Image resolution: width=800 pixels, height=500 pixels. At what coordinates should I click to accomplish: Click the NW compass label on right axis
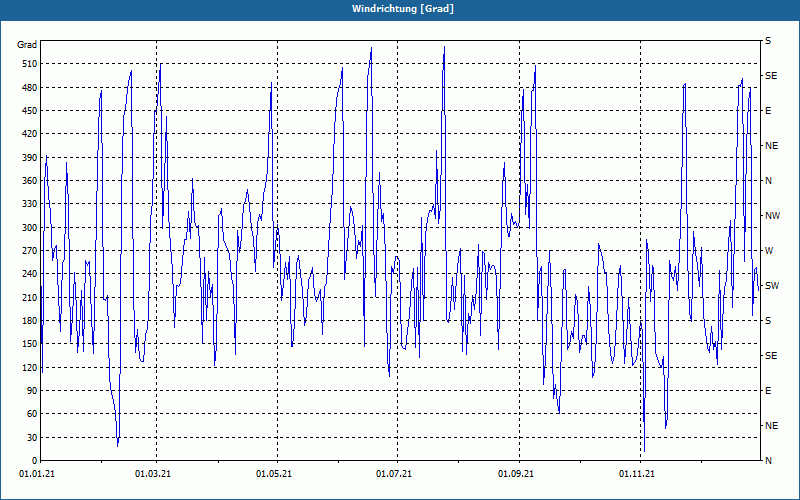click(x=772, y=216)
